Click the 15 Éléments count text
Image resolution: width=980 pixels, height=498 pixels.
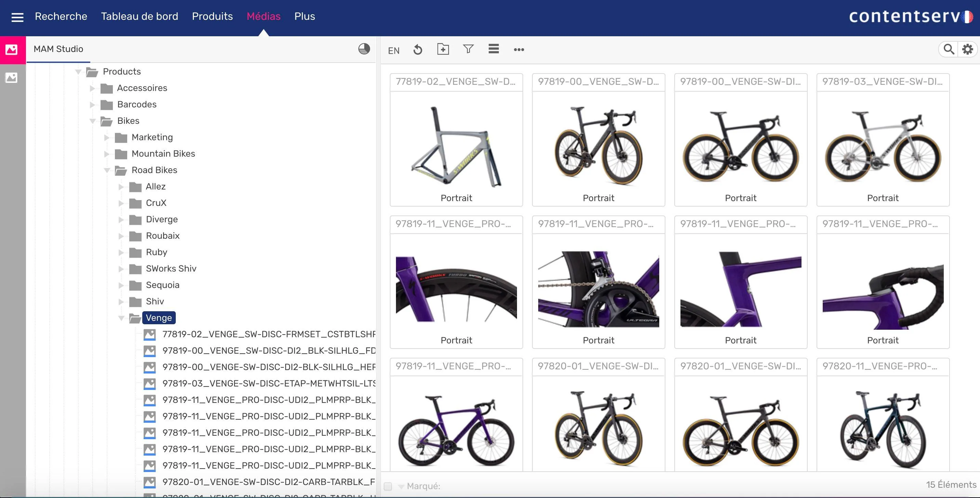[951, 485]
